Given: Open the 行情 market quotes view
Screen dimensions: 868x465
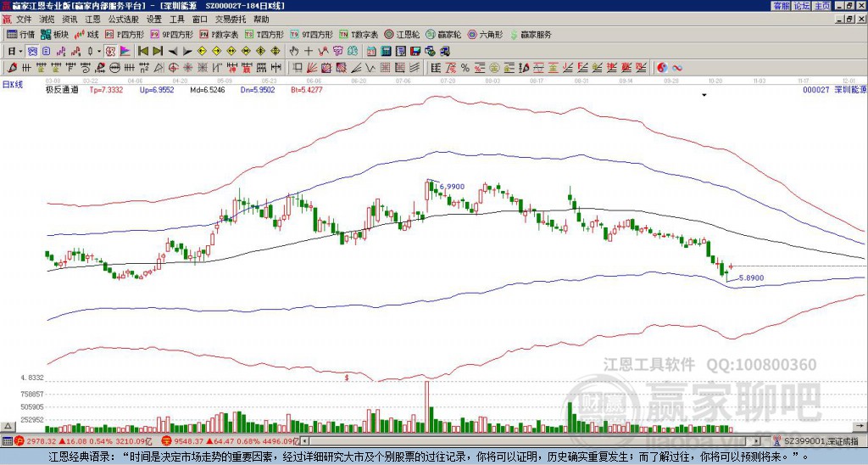Looking at the screenshot, I should coord(20,34).
